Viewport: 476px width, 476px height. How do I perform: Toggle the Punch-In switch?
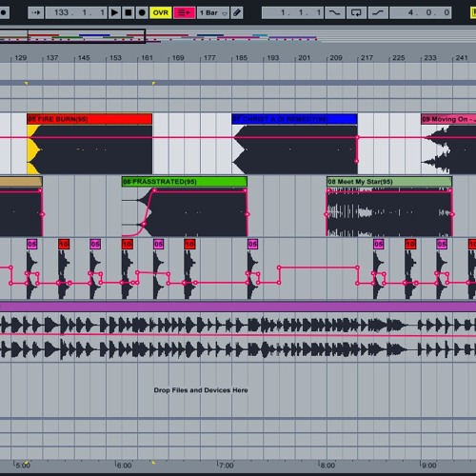[335, 12]
